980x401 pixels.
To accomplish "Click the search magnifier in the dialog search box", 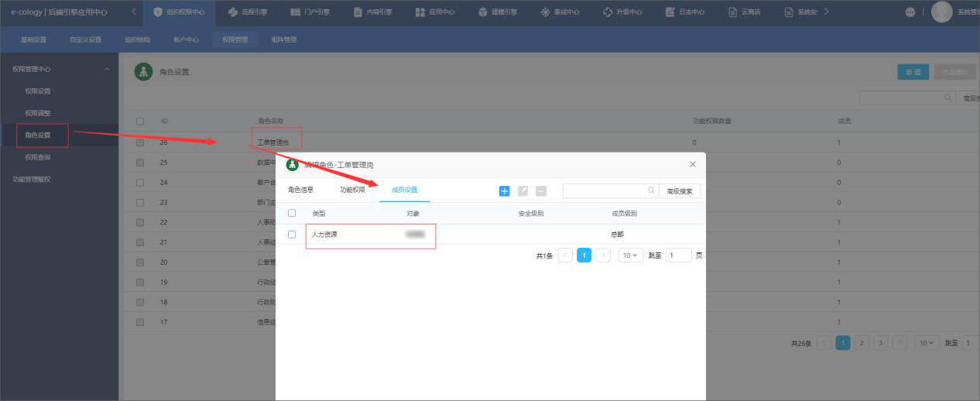I will pyautogui.click(x=651, y=190).
